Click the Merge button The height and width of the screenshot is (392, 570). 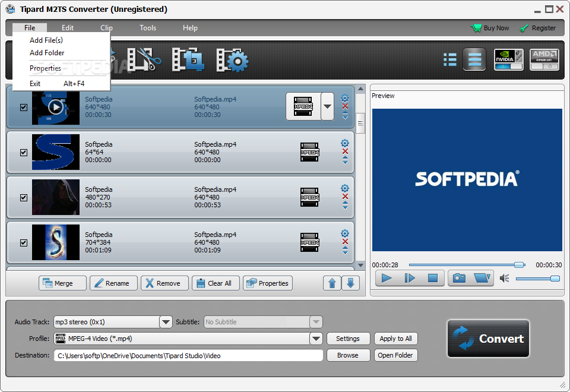62,283
